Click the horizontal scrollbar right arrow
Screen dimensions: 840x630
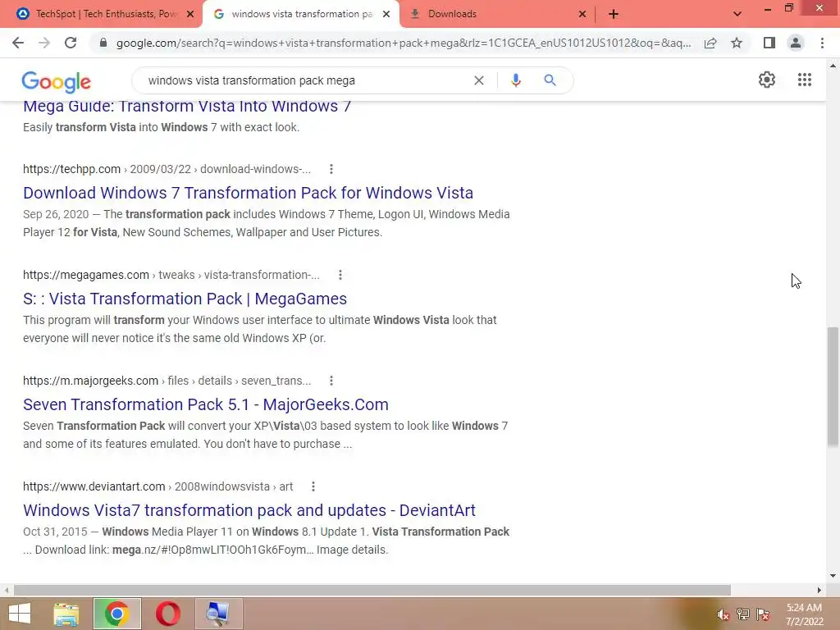pos(819,590)
